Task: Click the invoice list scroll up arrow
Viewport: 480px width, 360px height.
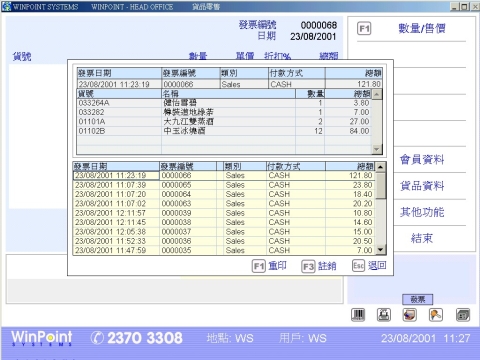Action: coord(381,166)
